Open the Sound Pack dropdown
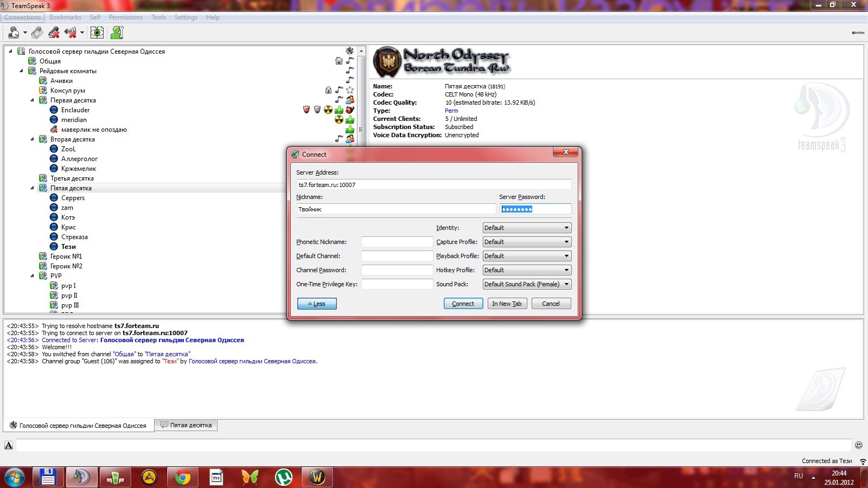This screenshot has width=868, height=488. click(527, 284)
